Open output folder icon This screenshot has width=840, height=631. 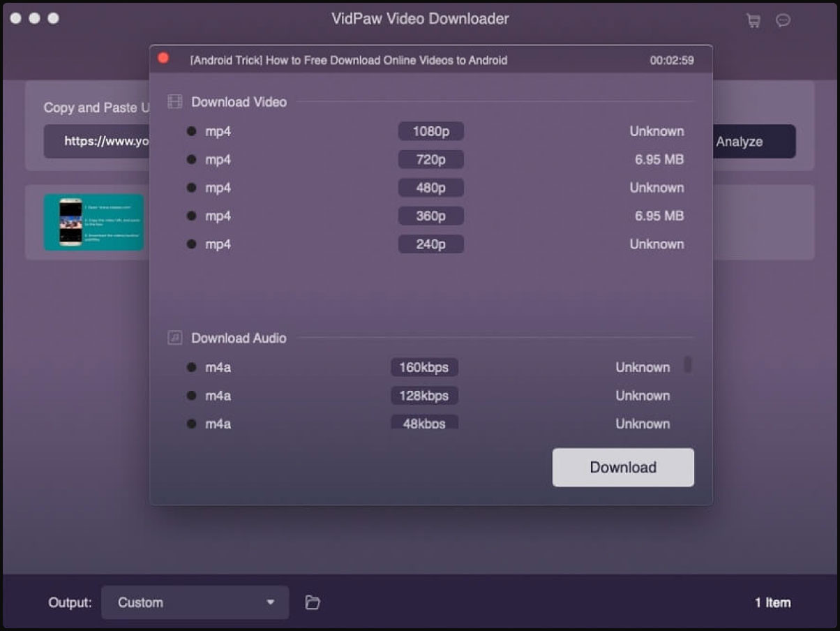click(313, 602)
